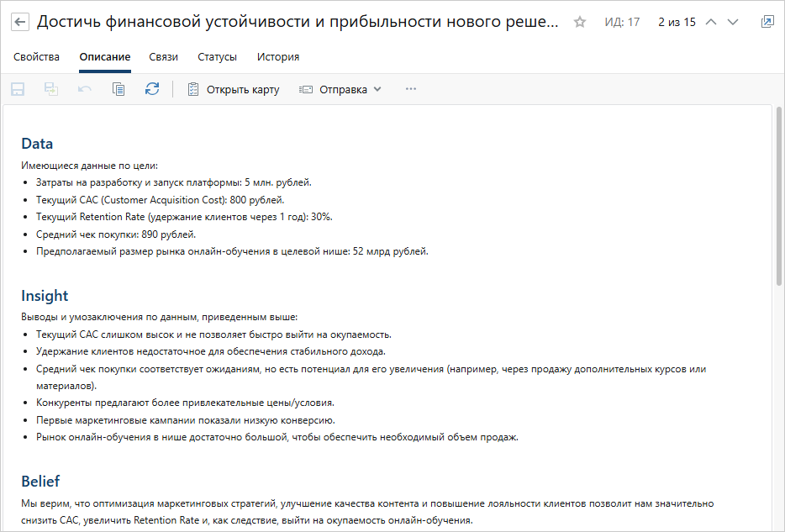Click the vertical scrollbar thumb
Image resolution: width=785 pixels, height=532 pixels.
[778, 196]
